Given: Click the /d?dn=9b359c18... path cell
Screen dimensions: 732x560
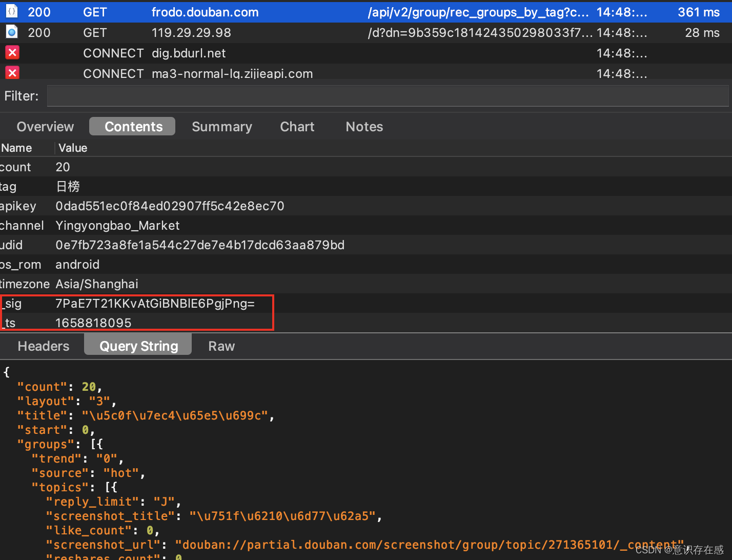Looking at the screenshot, I should pos(480,32).
